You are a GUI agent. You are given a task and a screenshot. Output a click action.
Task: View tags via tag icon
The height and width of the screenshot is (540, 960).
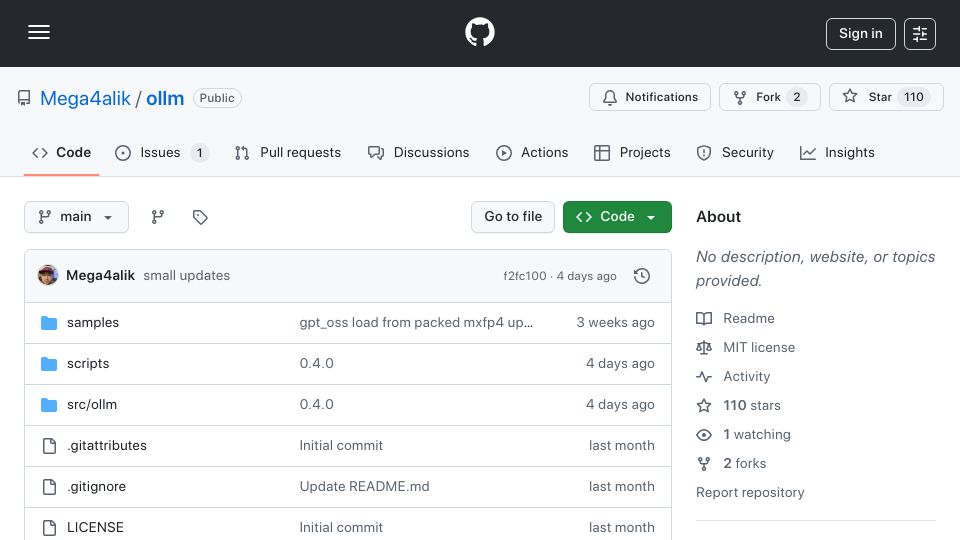click(x=200, y=217)
